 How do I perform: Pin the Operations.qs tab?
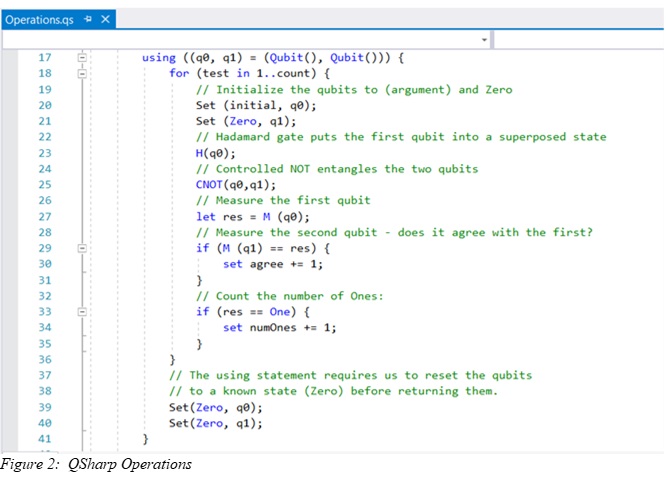88,19
